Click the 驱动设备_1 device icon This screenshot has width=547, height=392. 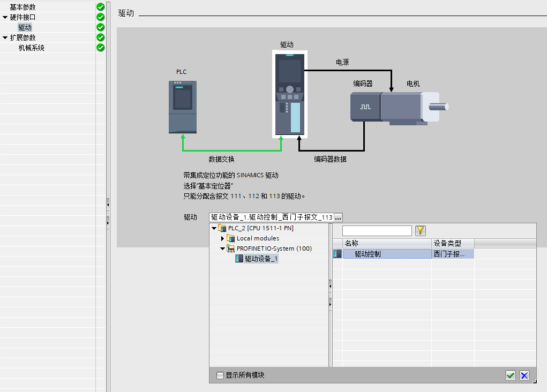pyautogui.click(x=239, y=259)
